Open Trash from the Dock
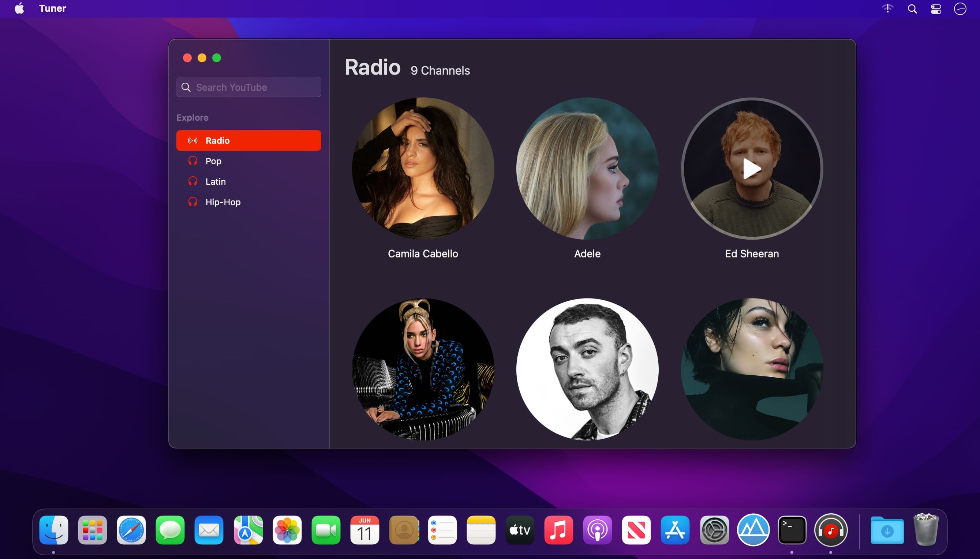 pos(926,530)
